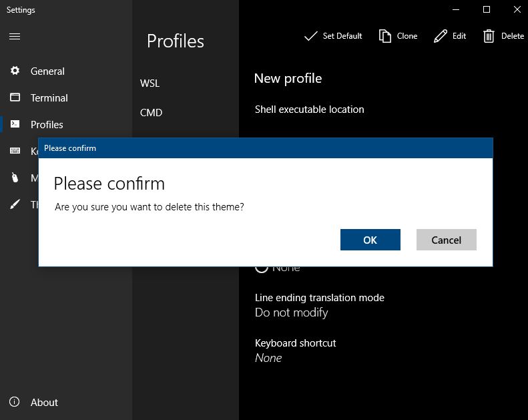The height and width of the screenshot is (420, 528).
Task: Click 'Shell executable location' label
Action: [x=309, y=110]
